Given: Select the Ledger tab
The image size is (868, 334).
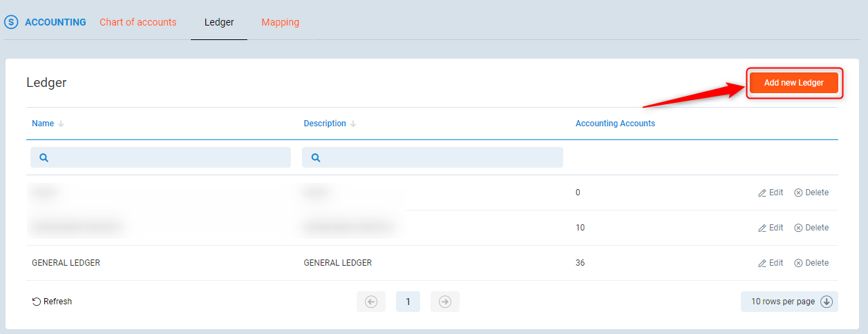Looking at the screenshot, I should 219,22.
